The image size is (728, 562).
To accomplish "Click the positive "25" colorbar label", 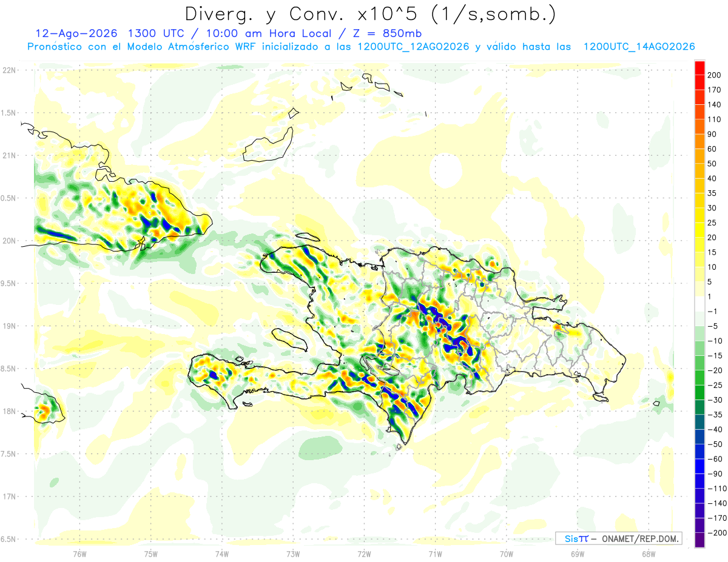I will 713,222.
